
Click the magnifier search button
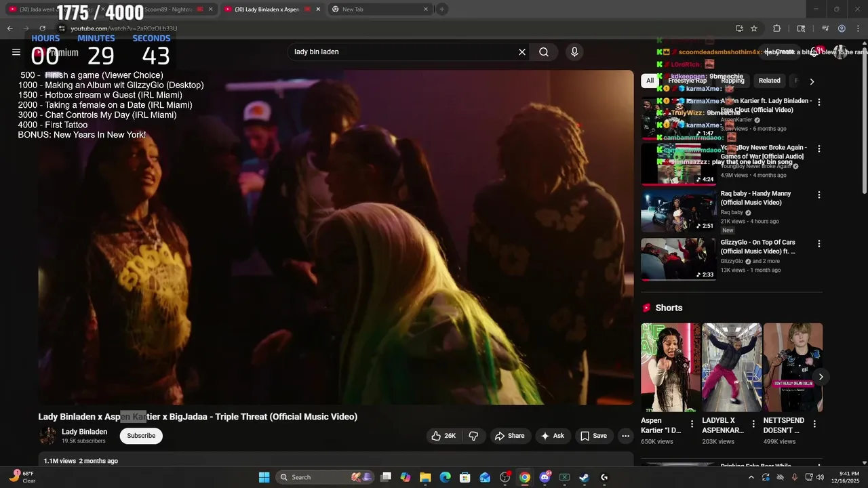point(544,52)
